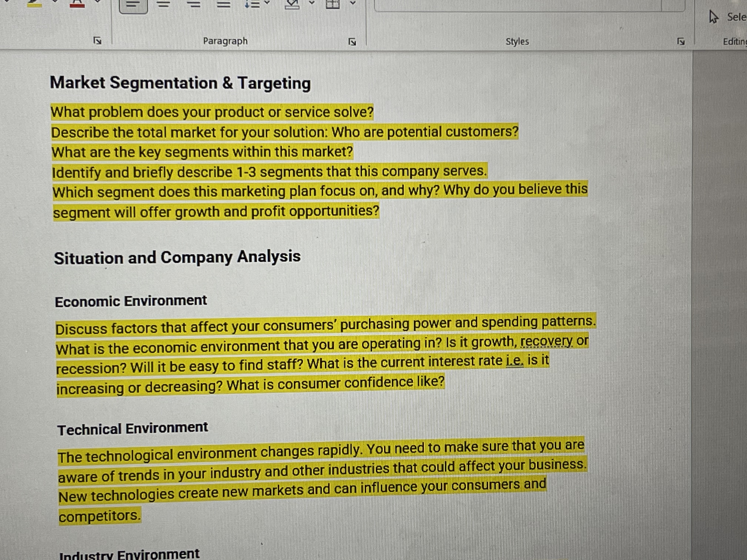This screenshot has width=747, height=560.
Task: Click the line 'What are the key segments within this market?'
Action: point(202,152)
